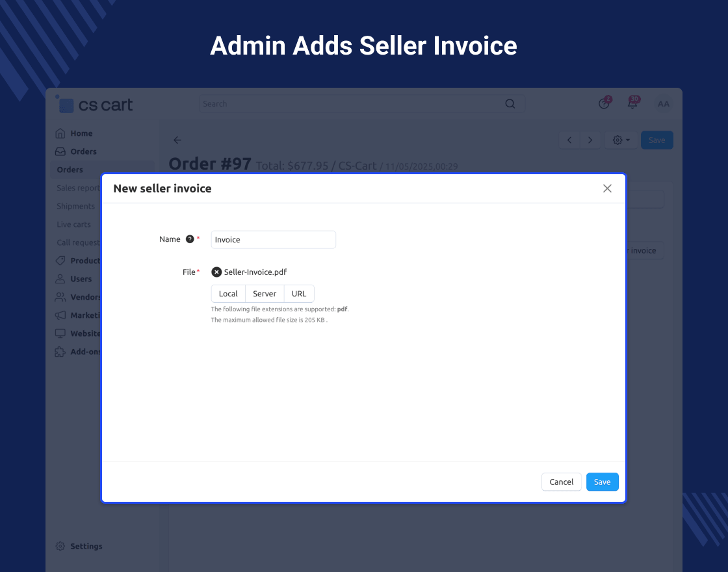
Task: Select the Local file source option
Action: pos(228,294)
